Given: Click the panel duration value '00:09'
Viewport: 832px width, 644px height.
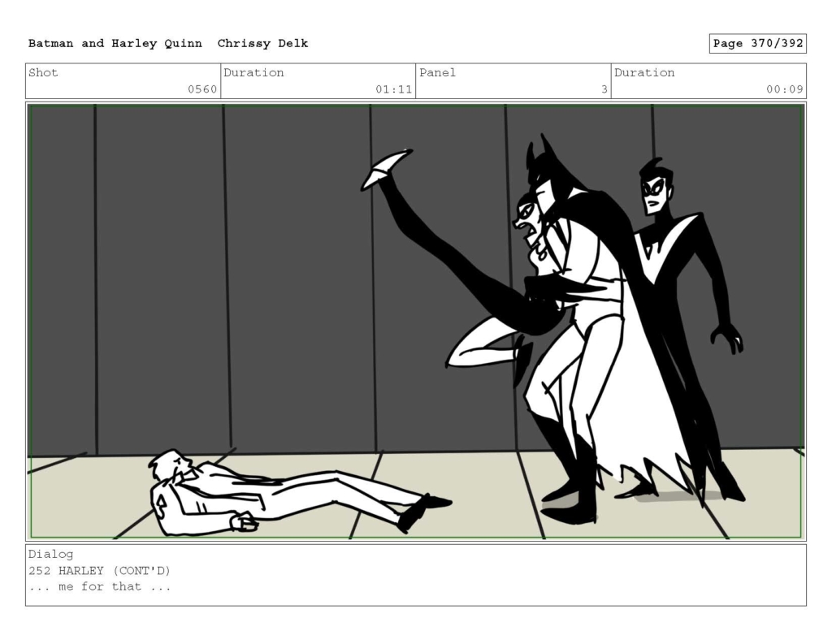Looking at the screenshot, I should click(784, 89).
